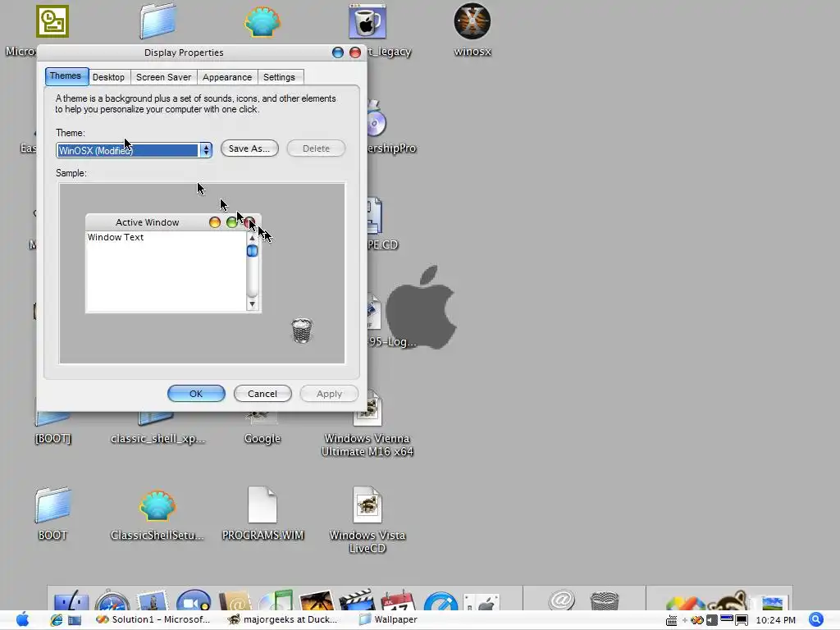Launch QuickTime Player from dock
Screen dimensions: 840x630
click(441, 600)
